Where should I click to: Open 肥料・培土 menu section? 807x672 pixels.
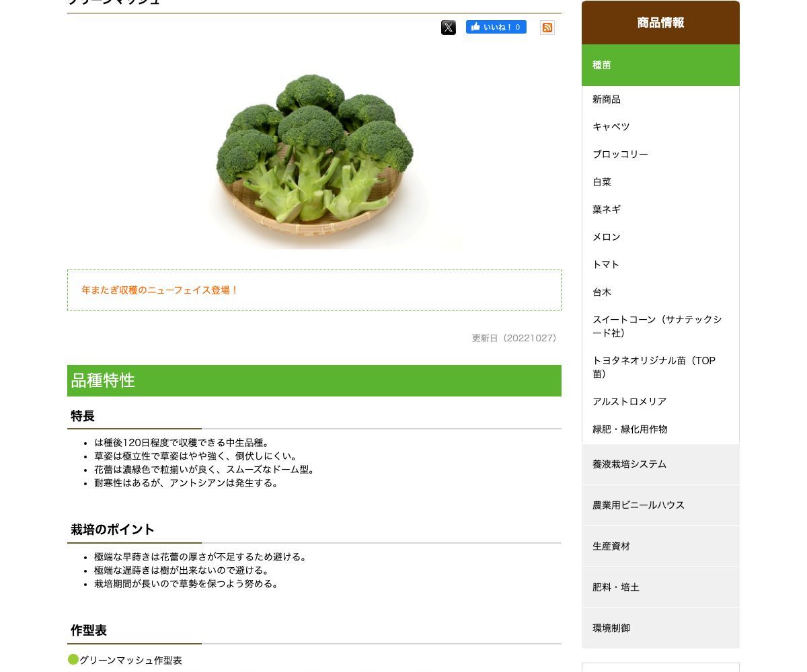pyautogui.click(x=660, y=587)
